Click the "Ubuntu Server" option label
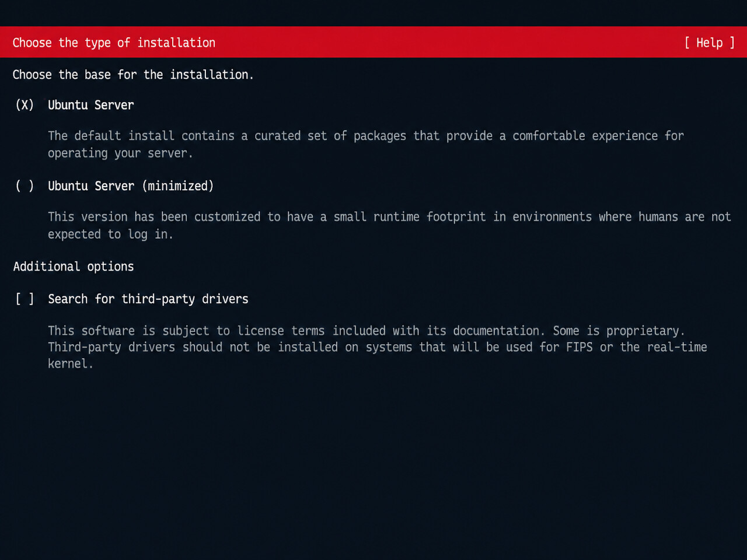 pyautogui.click(x=91, y=105)
